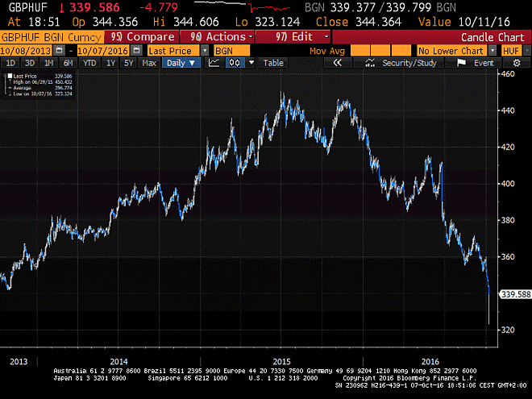Select the 1M range

(49, 63)
